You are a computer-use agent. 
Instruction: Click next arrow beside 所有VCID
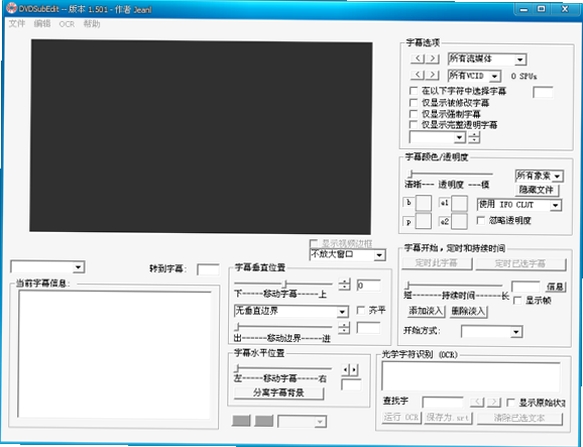point(432,75)
